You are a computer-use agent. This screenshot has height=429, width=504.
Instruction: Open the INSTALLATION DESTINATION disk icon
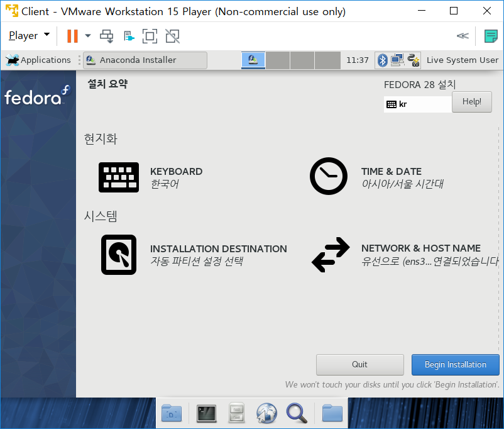(x=119, y=255)
